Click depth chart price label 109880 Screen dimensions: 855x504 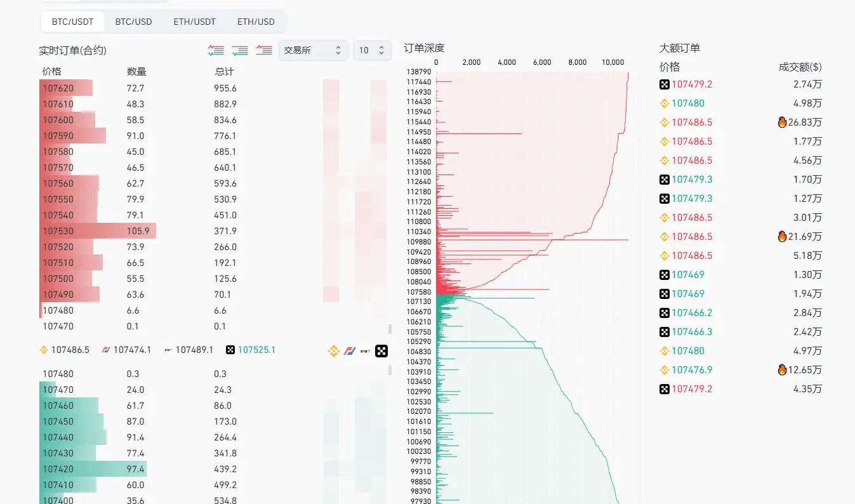(x=419, y=242)
